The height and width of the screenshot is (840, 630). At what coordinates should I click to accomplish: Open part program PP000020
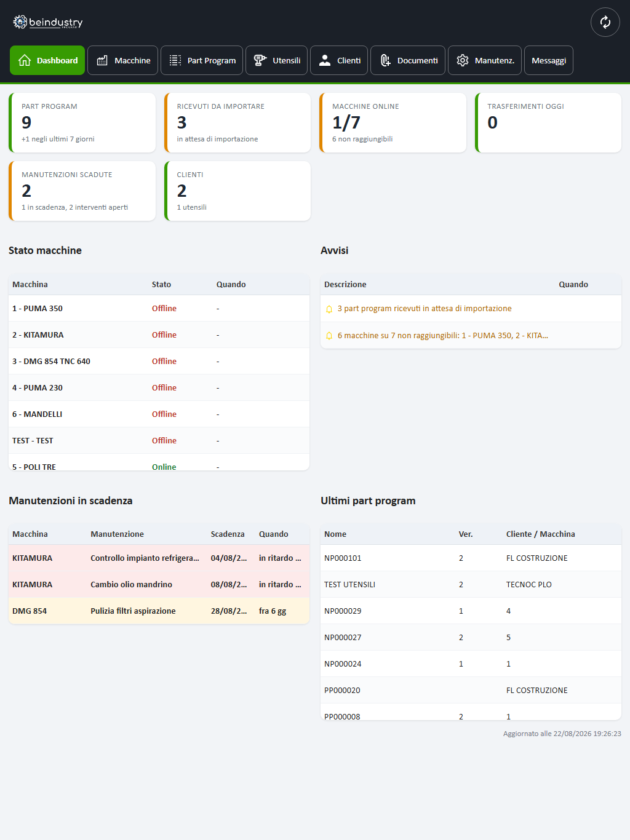pyautogui.click(x=471, y=691)
